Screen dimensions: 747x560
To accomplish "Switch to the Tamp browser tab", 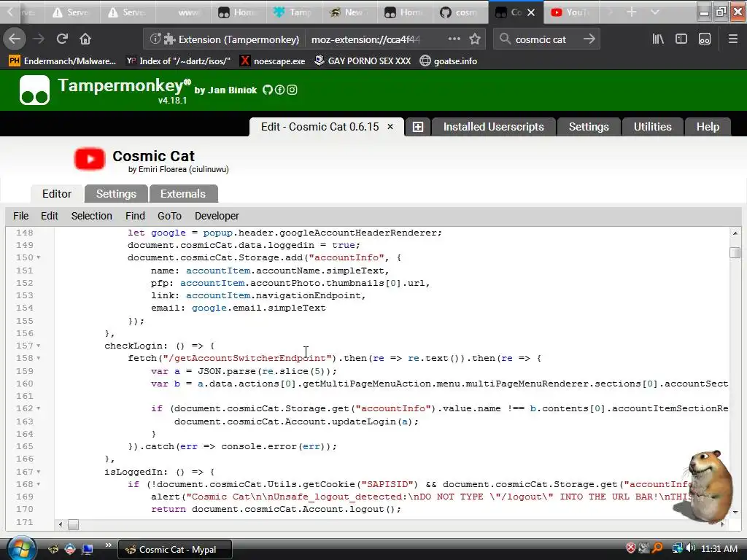I will pyautogui.click(x=293, y=12).
